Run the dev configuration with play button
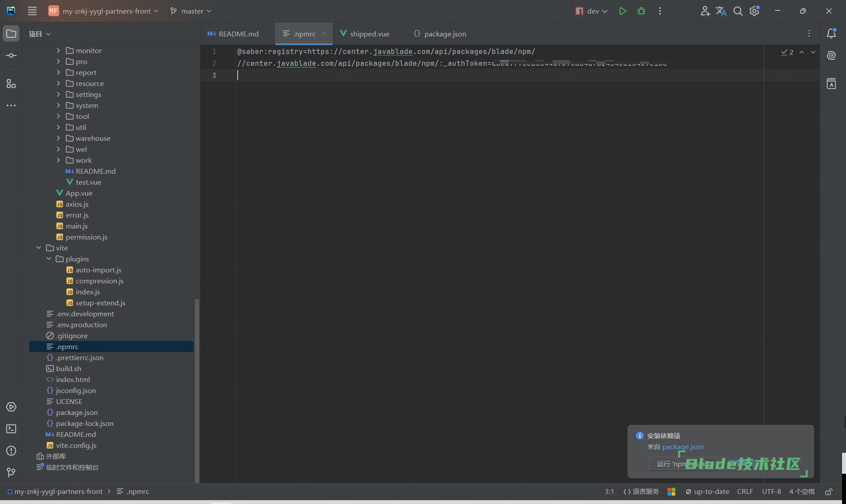This screenshot has width=846, height=504. (622, 11)
